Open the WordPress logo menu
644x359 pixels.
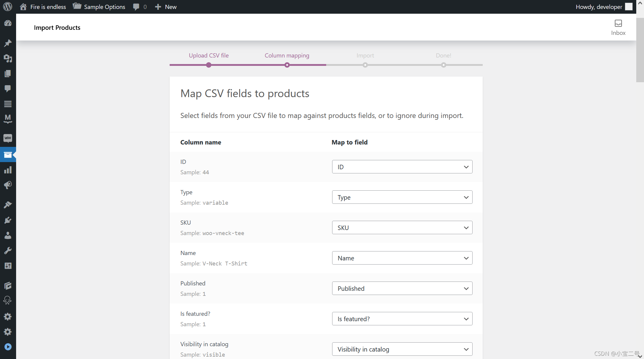(8, 7)
